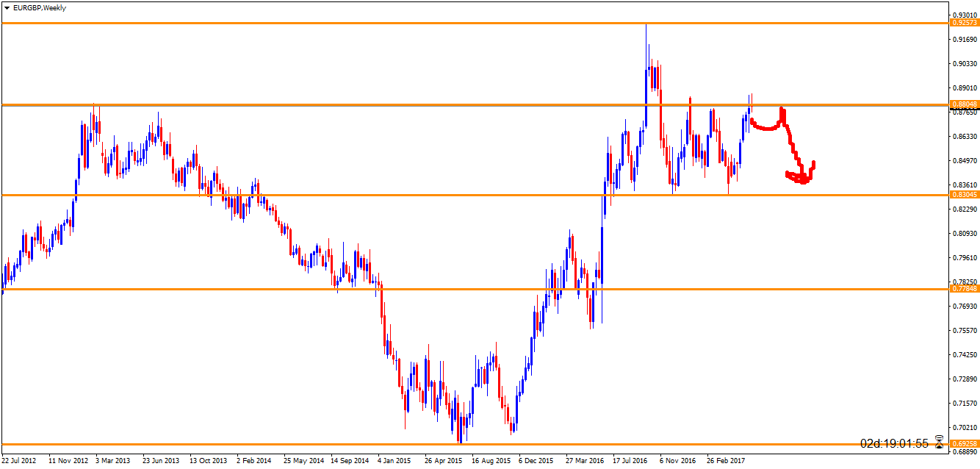Select the orange 0.69258 price tag
Viewport: 980px width, 469px height.
pyautogui.click(x=965, y=444)
